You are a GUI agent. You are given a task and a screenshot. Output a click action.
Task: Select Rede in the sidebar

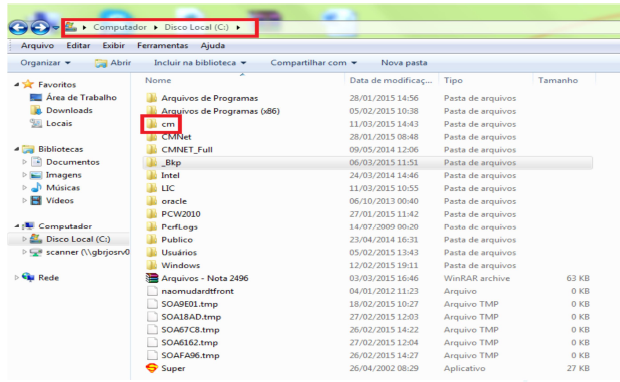coord(48,278)
